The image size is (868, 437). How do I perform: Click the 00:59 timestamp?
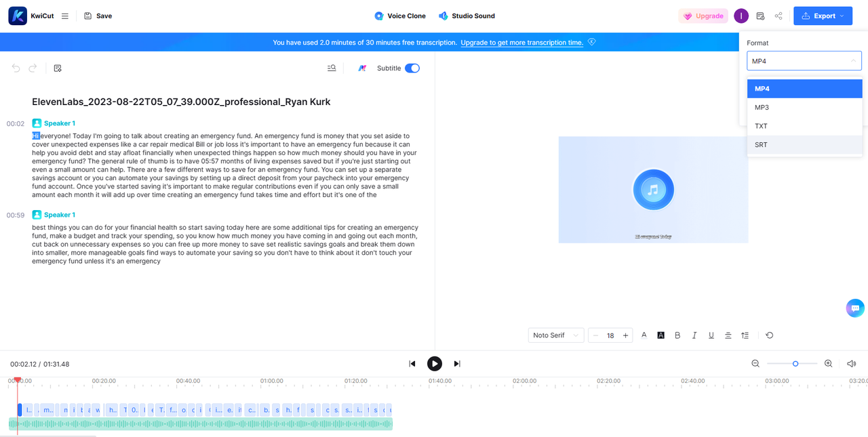point(16,215)
